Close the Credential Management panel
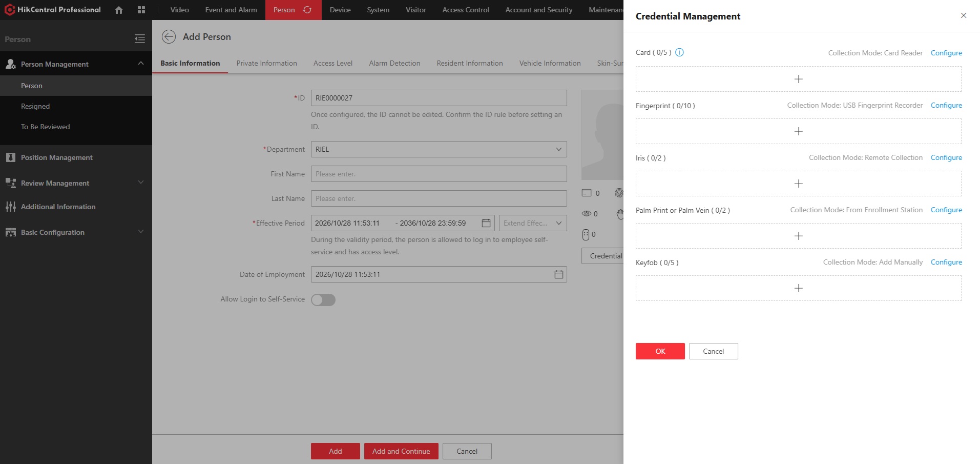The width and height of the screenshot is (980, 464). [964, 15]
